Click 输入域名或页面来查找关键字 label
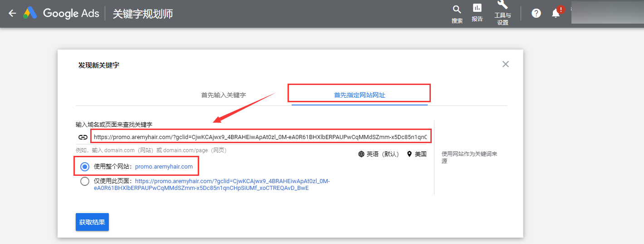The width and height of the screenshot is (644, 244). (114, 124)
